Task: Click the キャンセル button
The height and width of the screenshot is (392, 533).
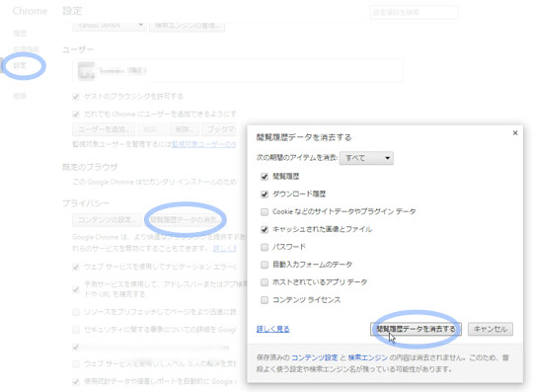Action: click(x=491, y=329)
